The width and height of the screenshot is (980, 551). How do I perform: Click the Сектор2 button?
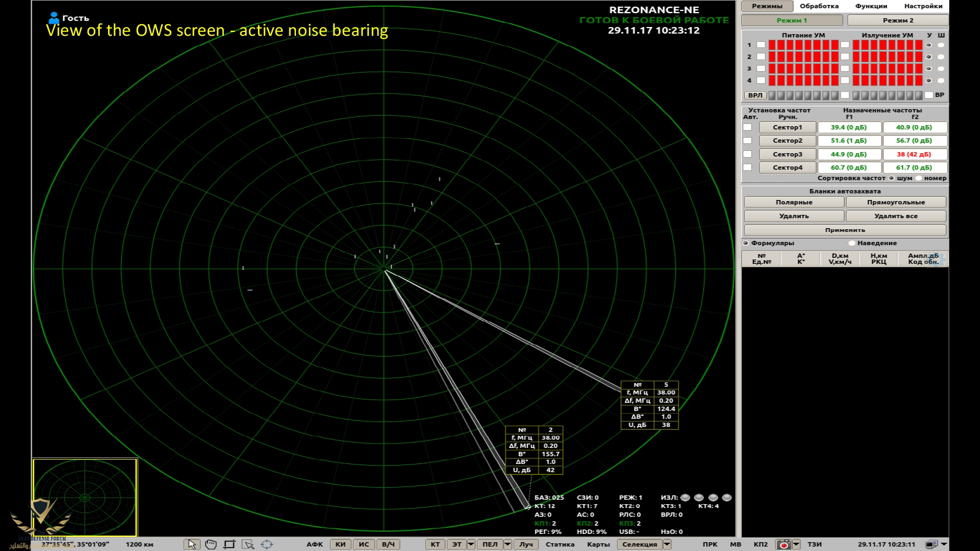click(x=788, y=141)
